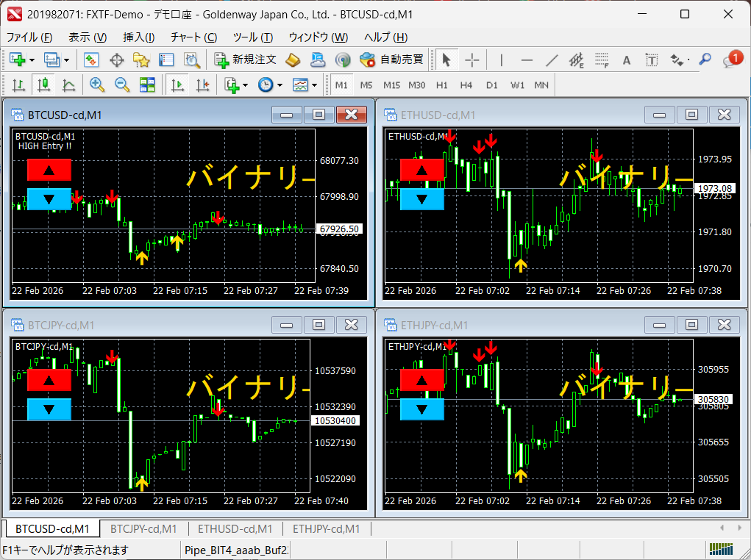Screen dimensions: 751x560
Task: Select the horizontal line drawing tool
Action: pos(527,60)
